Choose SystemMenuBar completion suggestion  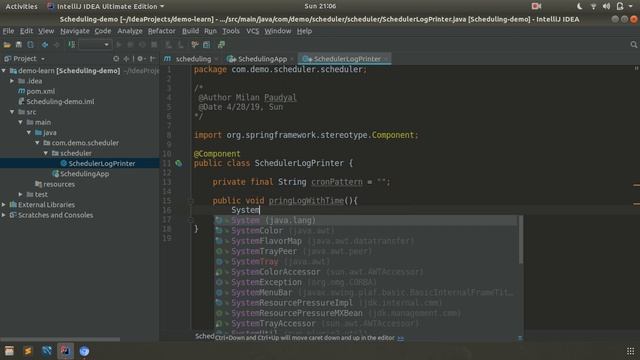coord(366,293)
